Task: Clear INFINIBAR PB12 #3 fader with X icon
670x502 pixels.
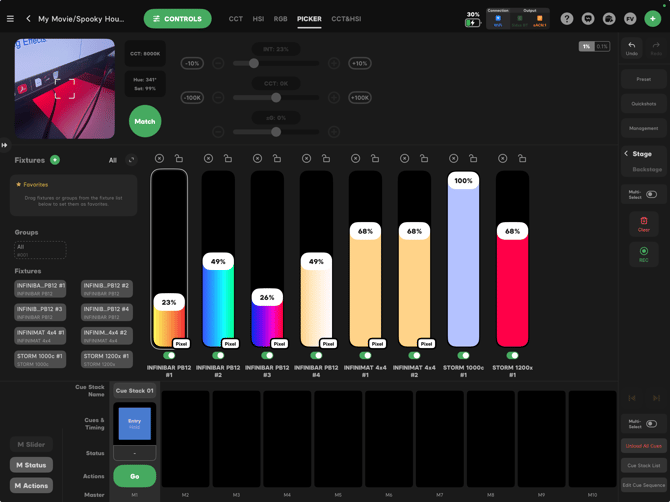Action: point(257,159)
